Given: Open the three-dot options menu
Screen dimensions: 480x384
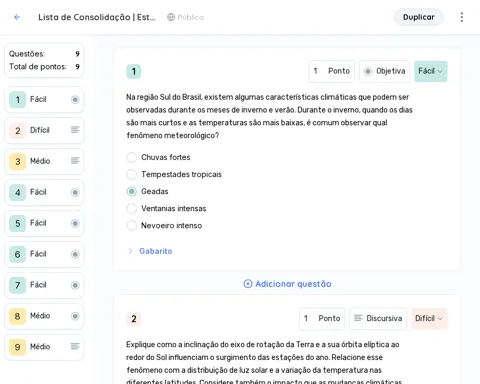Looking at the screenshot, I should [x=462, y=17].
